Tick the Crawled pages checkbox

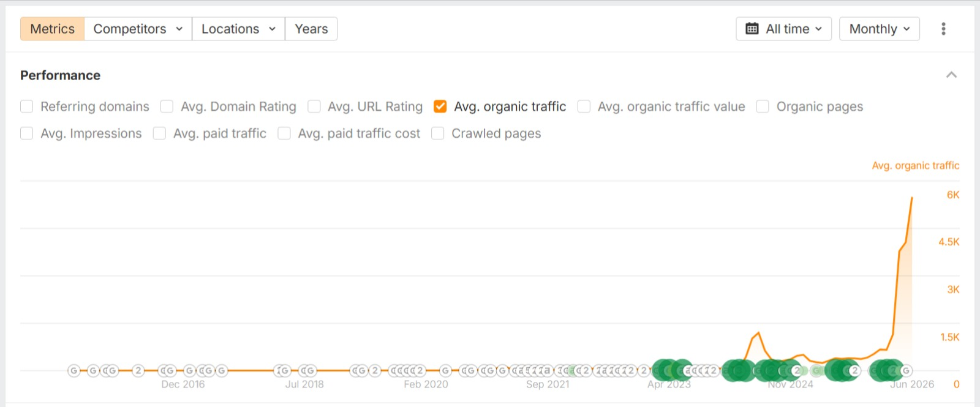(437, 133)
